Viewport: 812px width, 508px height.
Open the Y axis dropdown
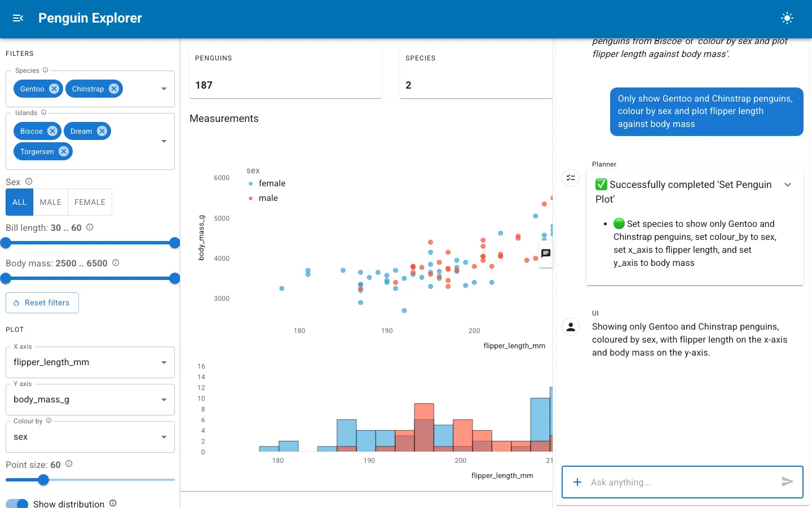[x=90, y=400]
